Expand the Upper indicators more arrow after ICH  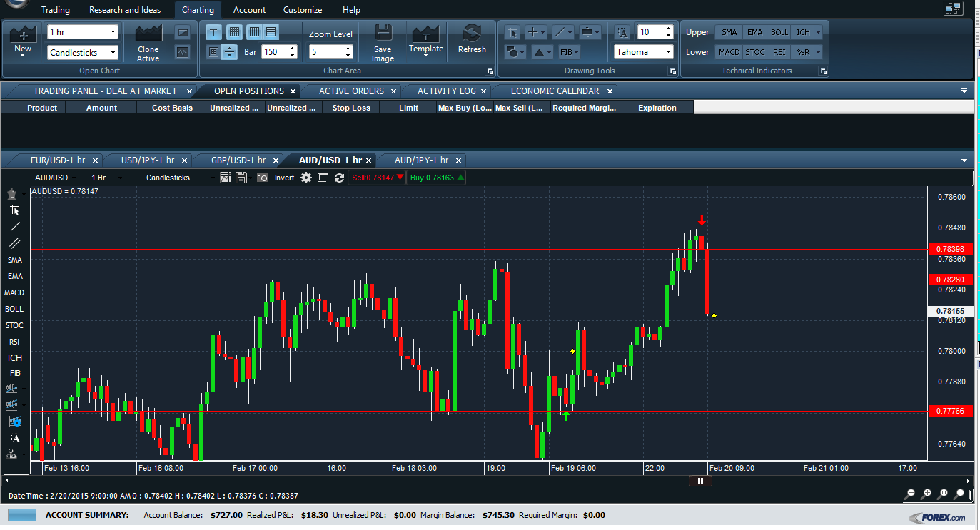818,32
